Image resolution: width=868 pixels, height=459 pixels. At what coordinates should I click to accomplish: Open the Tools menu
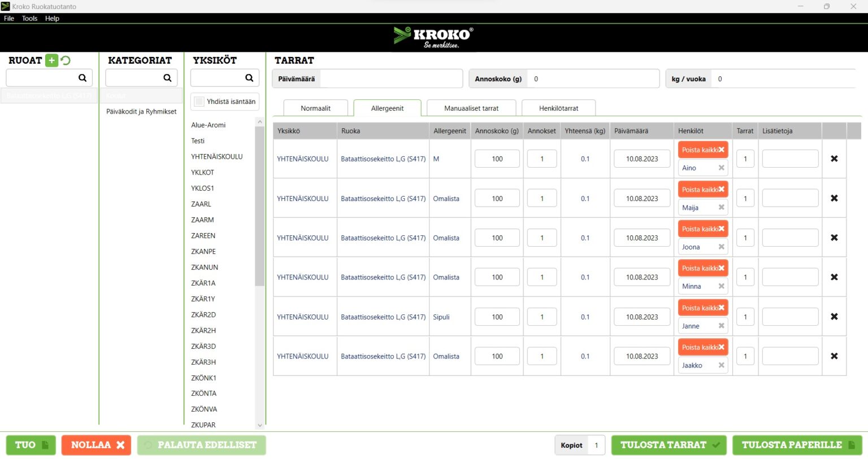pyautogui.click(x=29, y=18)
